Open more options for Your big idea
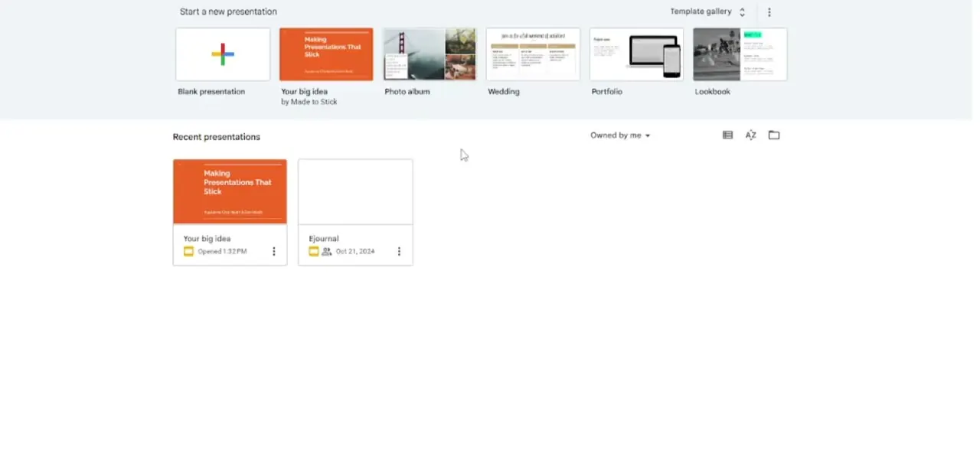 274,252
